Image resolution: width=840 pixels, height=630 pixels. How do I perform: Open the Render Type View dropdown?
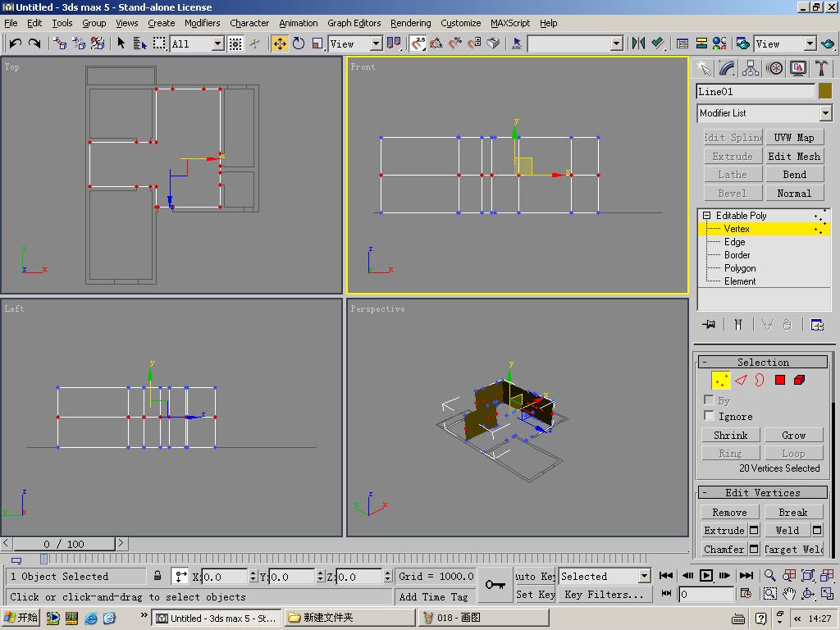click(810, 44)
